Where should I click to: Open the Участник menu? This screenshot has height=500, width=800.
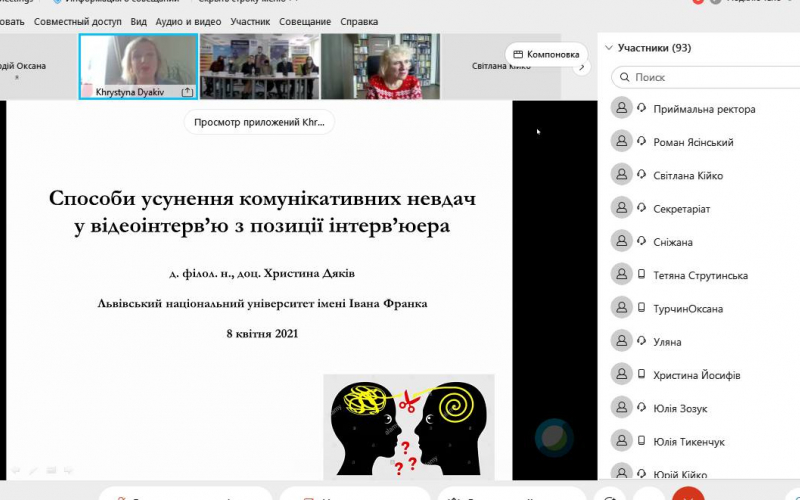[250, 21]
